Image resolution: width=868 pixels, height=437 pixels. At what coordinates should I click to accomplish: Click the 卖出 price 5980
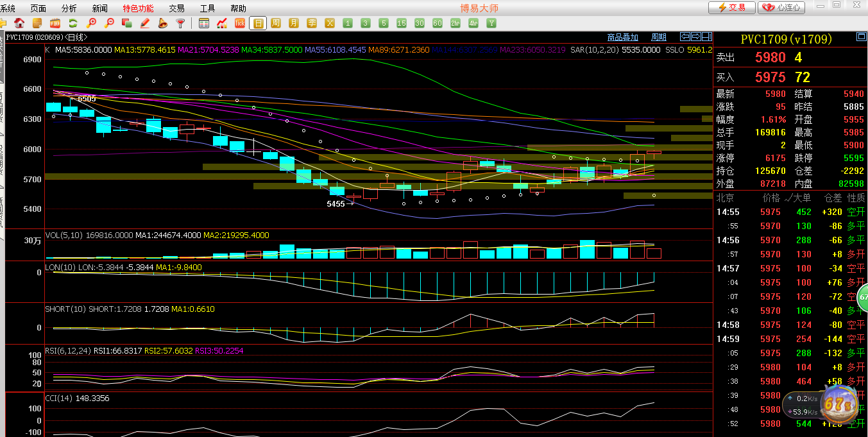pos(770,57)
